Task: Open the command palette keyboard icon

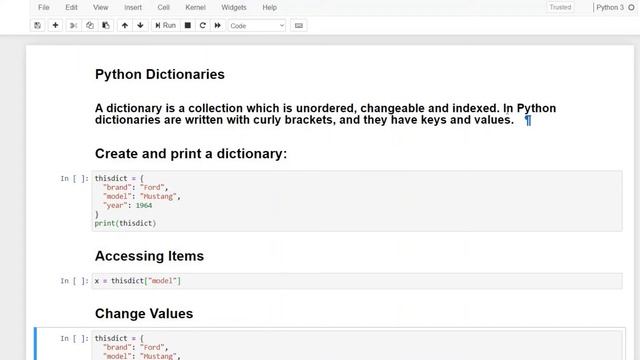Action: (299, 25)
